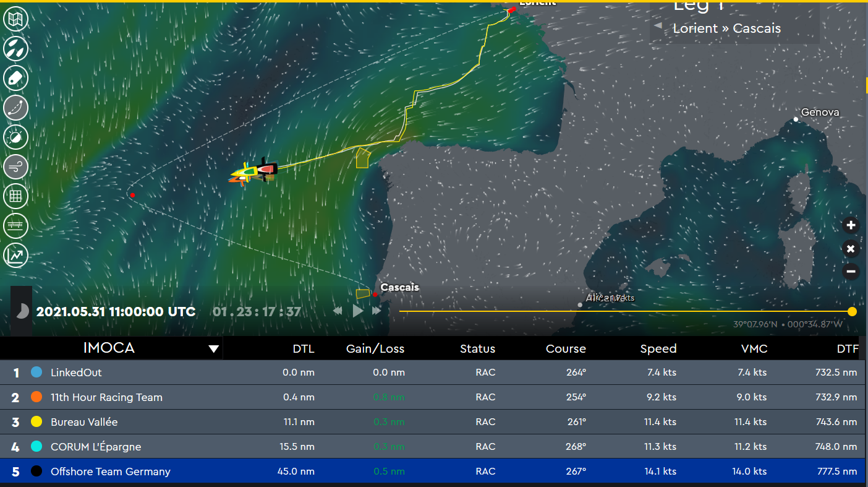Select the LinkedOut row
This screenshot has width=868, height=487.
tap(433, 373)
